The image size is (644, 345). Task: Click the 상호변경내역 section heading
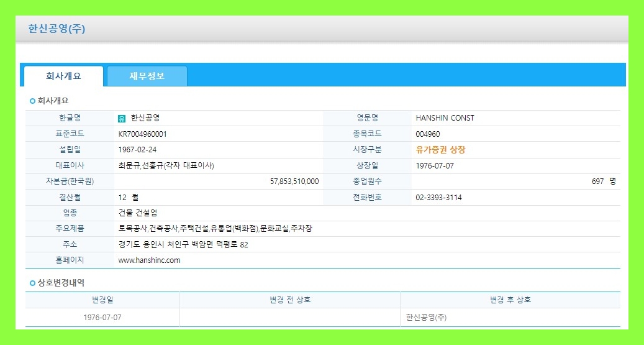click(61, 283)
